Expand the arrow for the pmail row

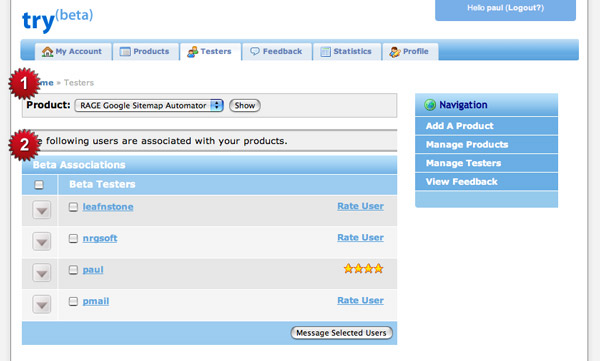(x=42, y=304)
